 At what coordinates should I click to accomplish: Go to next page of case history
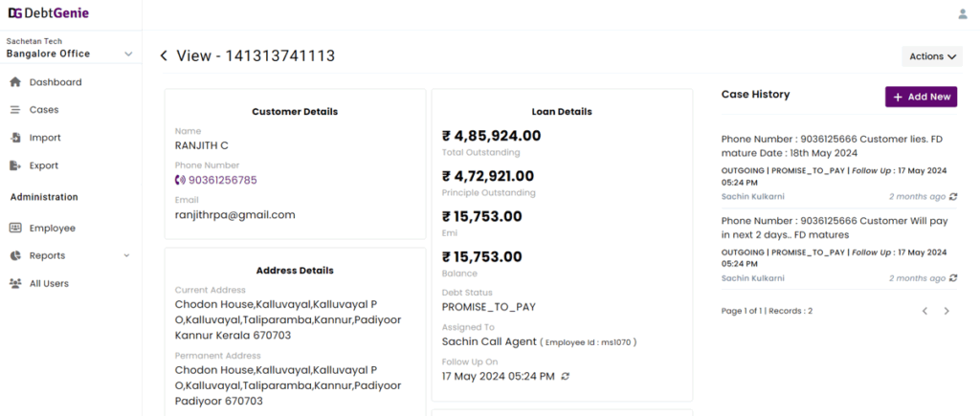947,311
